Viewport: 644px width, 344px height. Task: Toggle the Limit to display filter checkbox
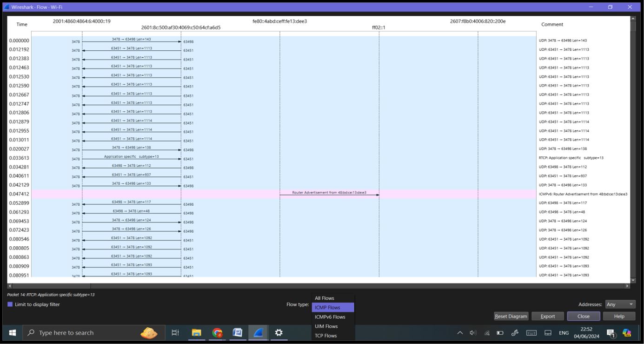click(x=9, y=304)
